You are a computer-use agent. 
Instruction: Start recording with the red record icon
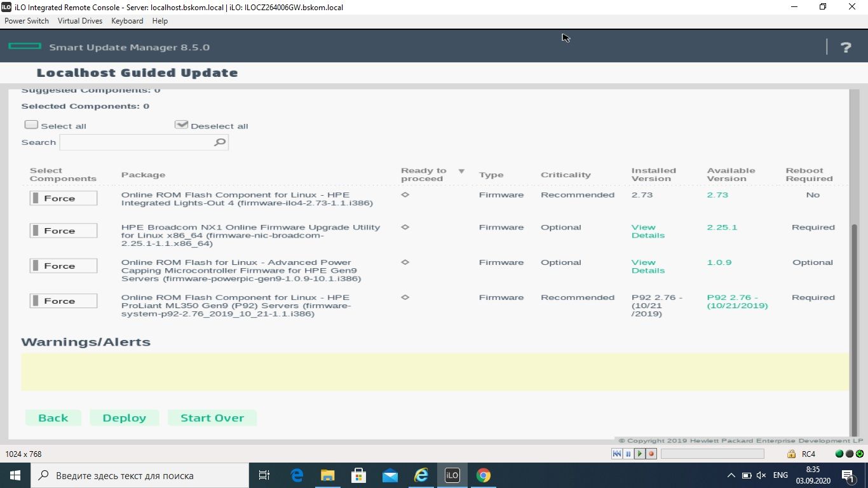click(651, 454)
